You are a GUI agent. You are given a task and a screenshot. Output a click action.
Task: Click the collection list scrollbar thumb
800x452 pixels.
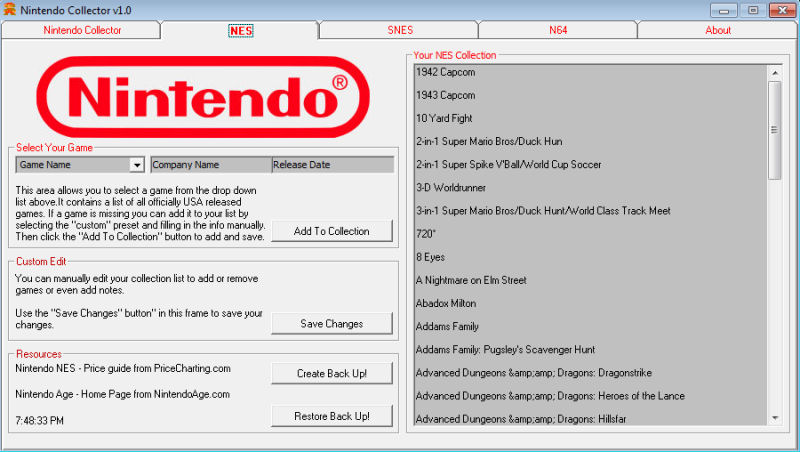(775, 130)
